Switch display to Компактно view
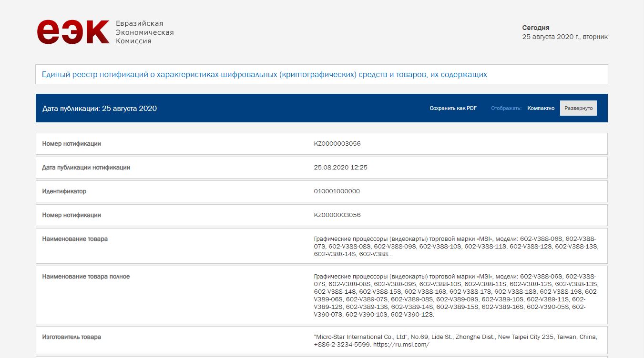 pos(541,108)
